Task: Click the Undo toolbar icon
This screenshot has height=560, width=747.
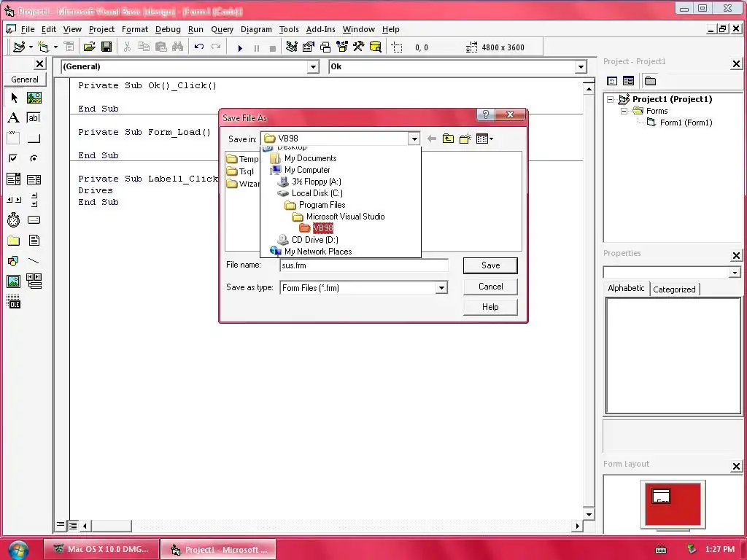Action: (x=199, y=47)
